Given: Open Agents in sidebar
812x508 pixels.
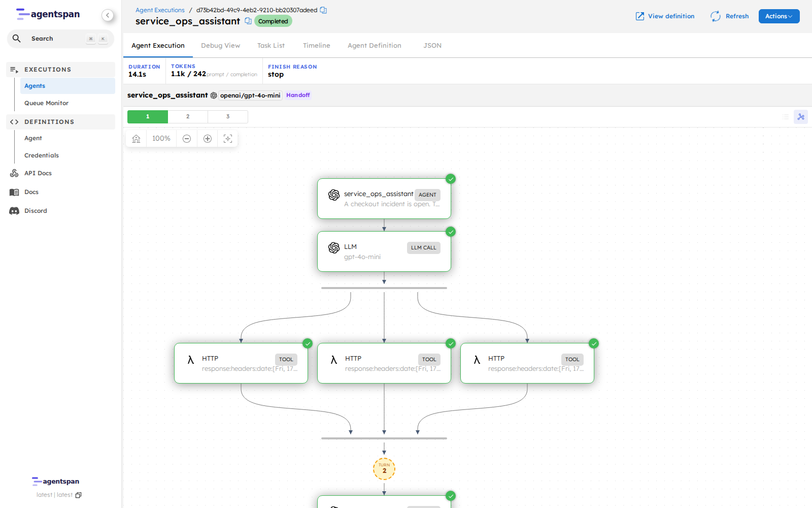Looking at the screenshot, I should click(x=67, y=86).
